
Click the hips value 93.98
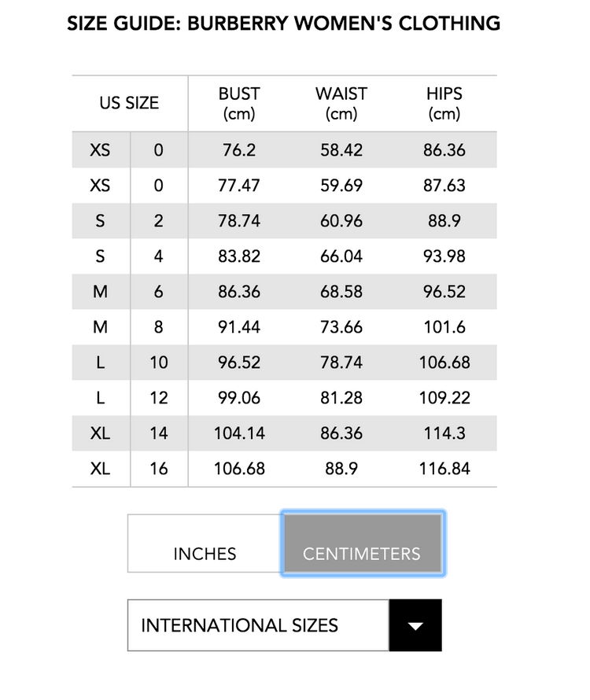(444, 256)
